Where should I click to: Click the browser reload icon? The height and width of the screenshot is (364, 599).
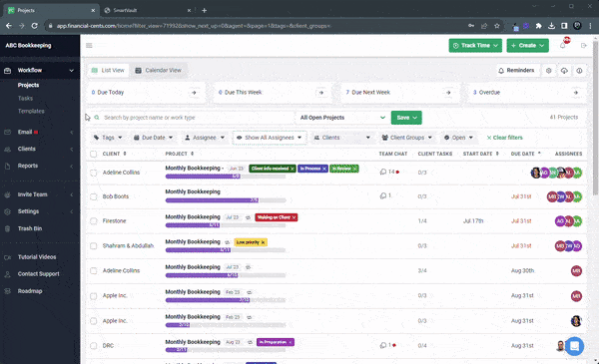(34, 26)
